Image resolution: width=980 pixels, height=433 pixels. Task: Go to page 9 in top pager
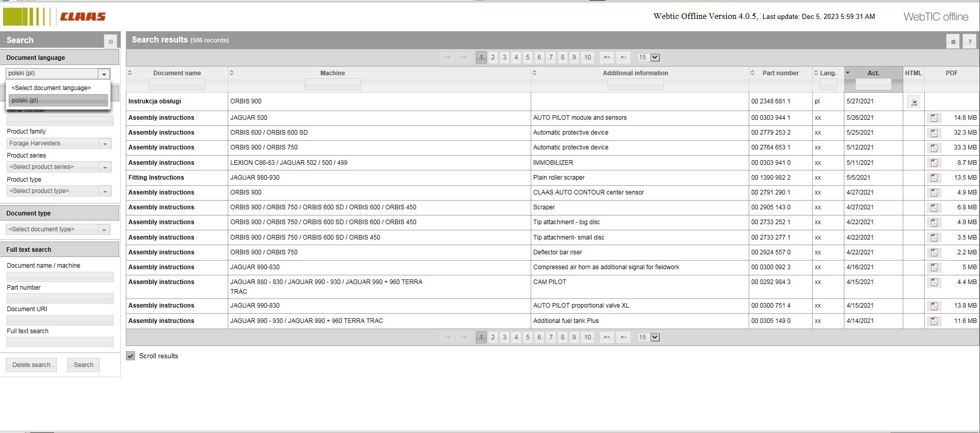pos(574,57)
